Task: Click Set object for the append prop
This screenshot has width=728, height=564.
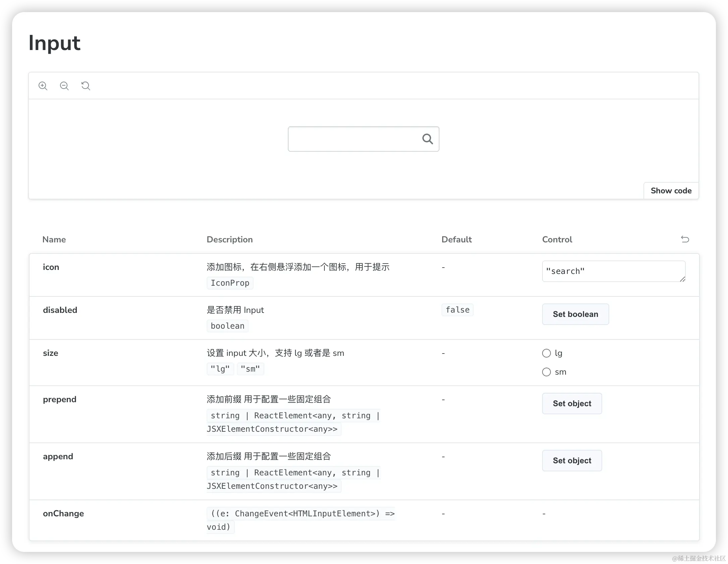Action: 572,461
